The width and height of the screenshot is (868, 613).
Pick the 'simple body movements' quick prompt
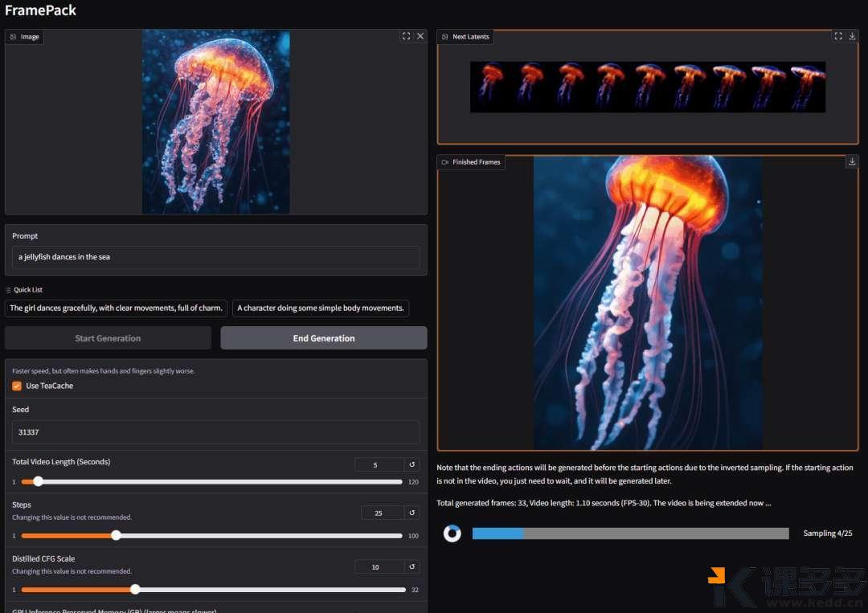coord(320,308)
